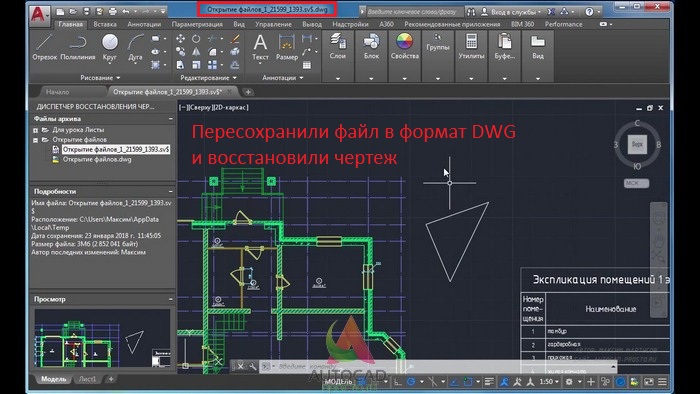Click the search binoculars icon
700x394 pixels.
[x=471, y=12]
